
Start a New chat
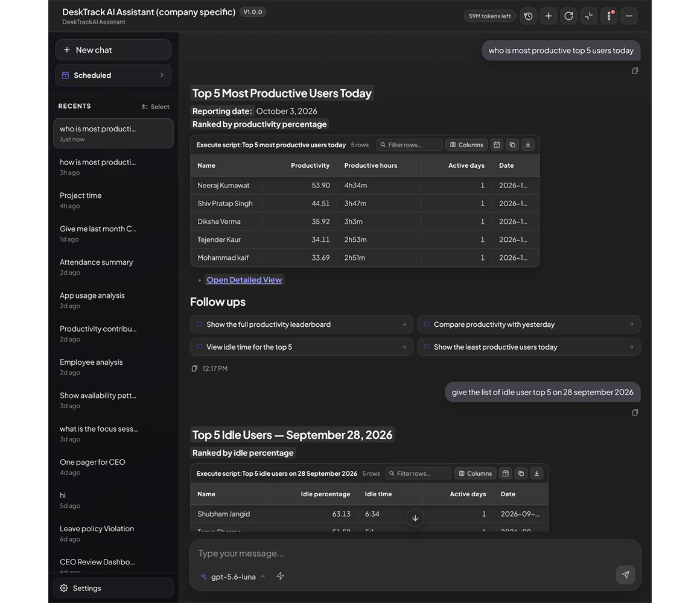[113, 50]
